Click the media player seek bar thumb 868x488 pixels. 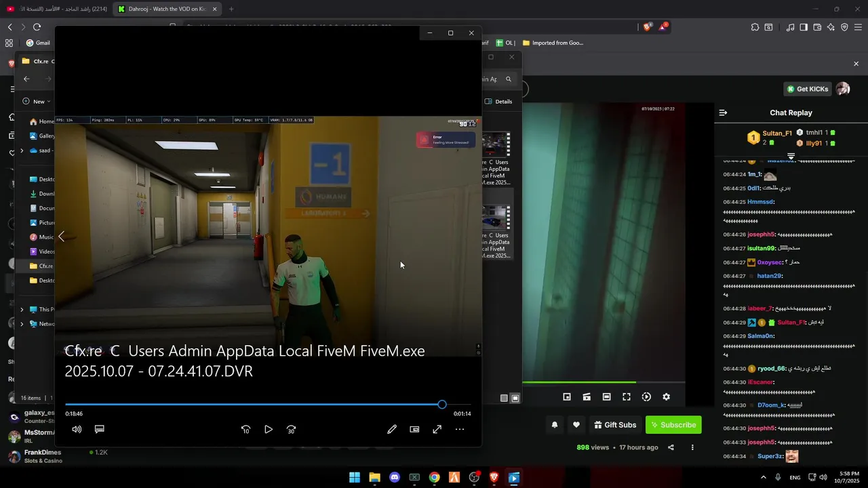click(x=442, y=405)
